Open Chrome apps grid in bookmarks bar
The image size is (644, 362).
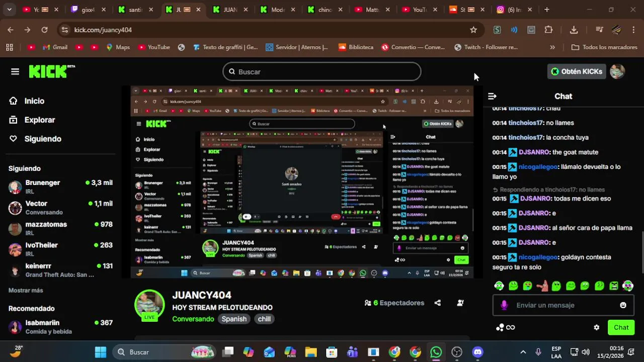pyautogui.click(x=10, y=47)
